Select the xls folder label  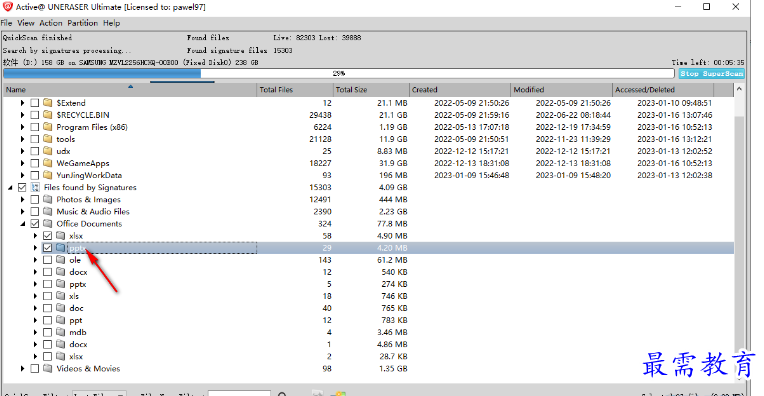pyautogui.click(x=74, y=296)
